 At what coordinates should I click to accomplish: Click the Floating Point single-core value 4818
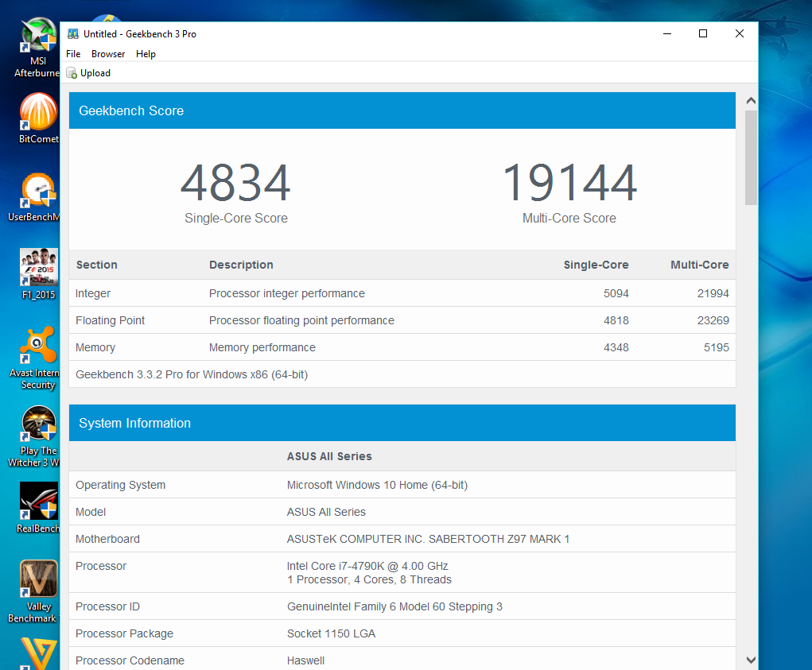pyautogui.click(x=616, y=320)
